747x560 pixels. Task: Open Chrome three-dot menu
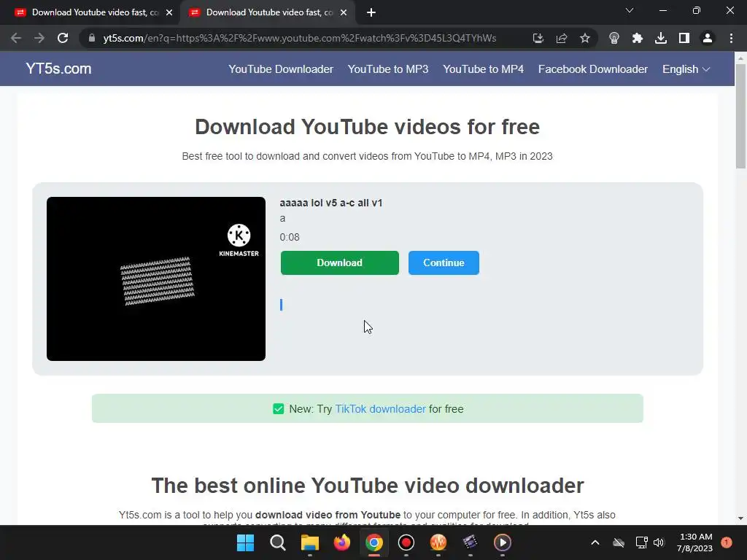coord(731,38)
